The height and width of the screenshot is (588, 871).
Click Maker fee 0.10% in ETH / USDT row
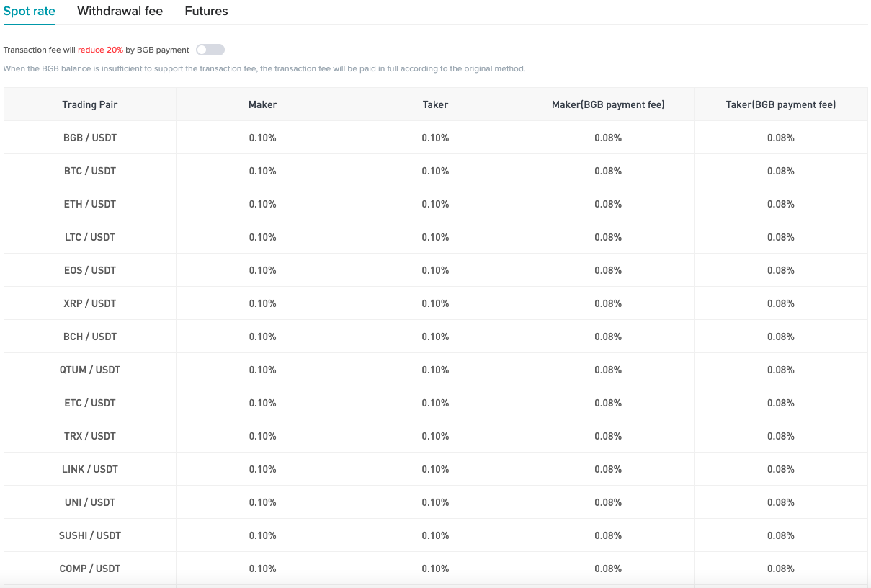tap(263, 204)
